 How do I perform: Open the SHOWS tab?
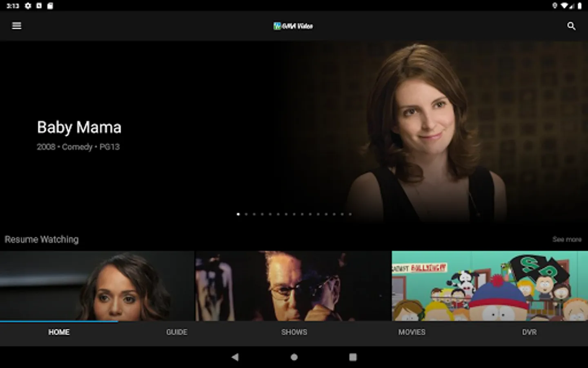click(x=294, y=332)
